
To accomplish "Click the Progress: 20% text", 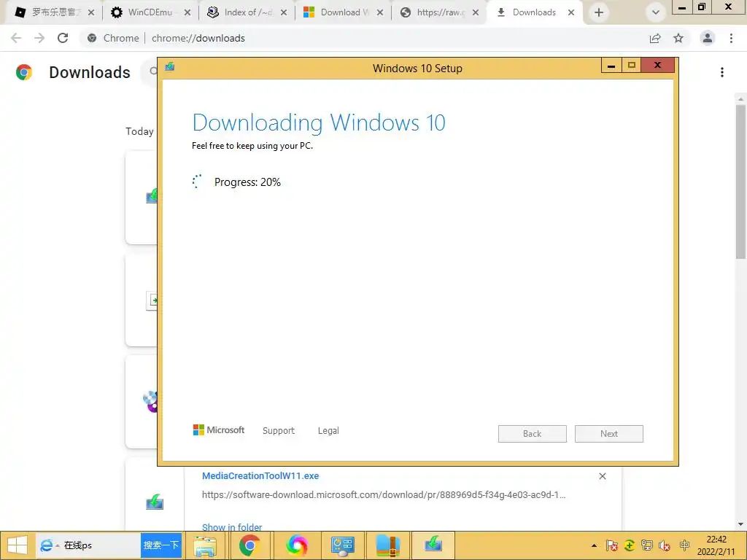I will pos(247,182).
